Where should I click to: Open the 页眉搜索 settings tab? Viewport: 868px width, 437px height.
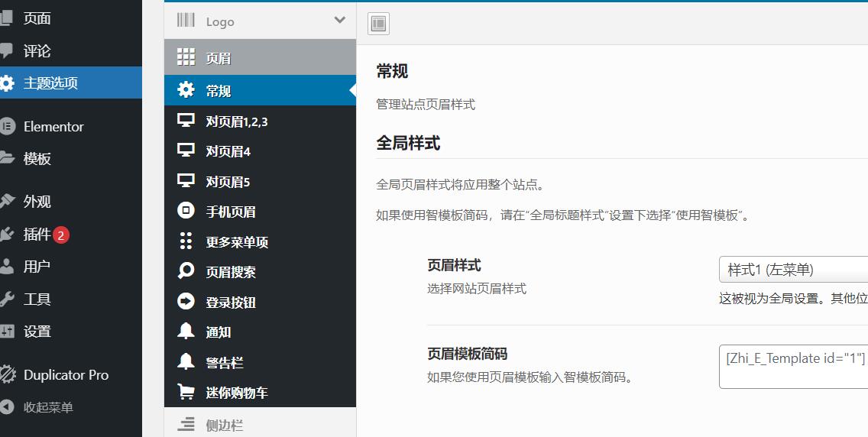point(261,271)
